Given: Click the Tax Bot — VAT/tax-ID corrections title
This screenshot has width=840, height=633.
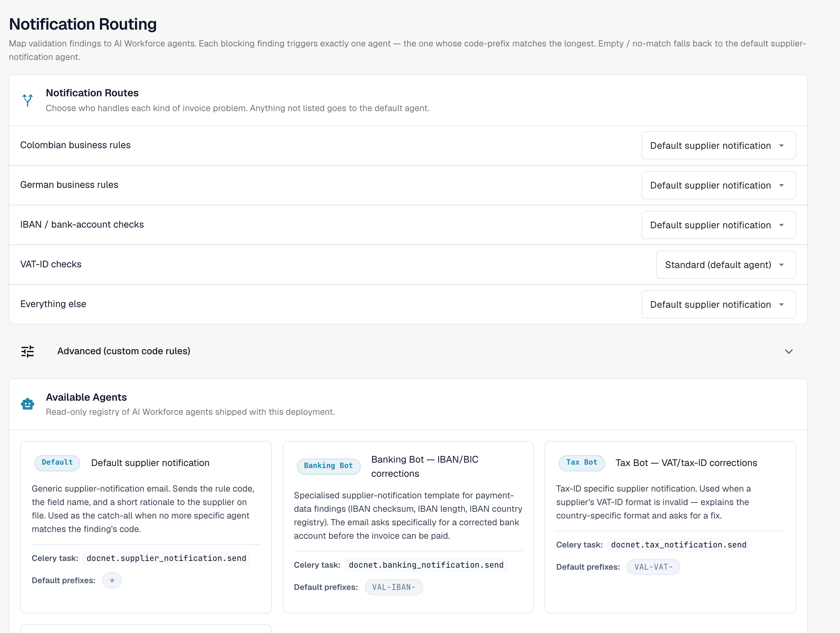Looking at the screenshot, I should [x=686, y=463].
